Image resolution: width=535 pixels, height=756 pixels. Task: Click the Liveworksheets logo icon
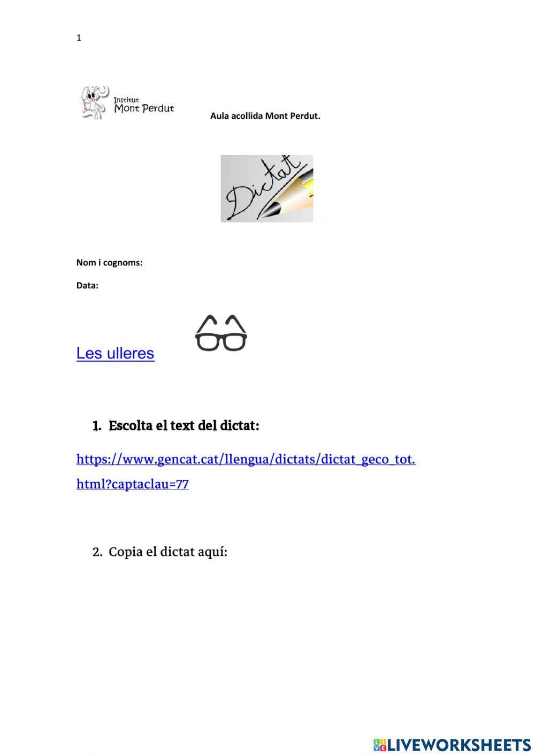click(380, 745)
